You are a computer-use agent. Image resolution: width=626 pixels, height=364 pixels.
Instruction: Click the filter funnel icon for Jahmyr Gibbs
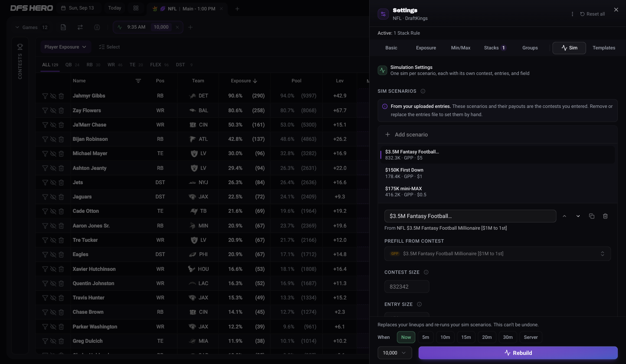(x=45, y=96)
